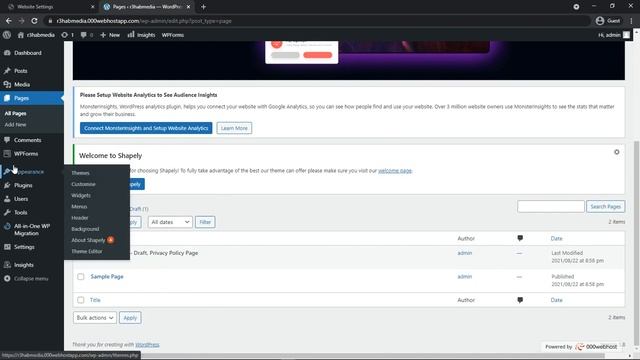Select All Pages submenu item
Screen dimensions: 640x360
[16, 113]
